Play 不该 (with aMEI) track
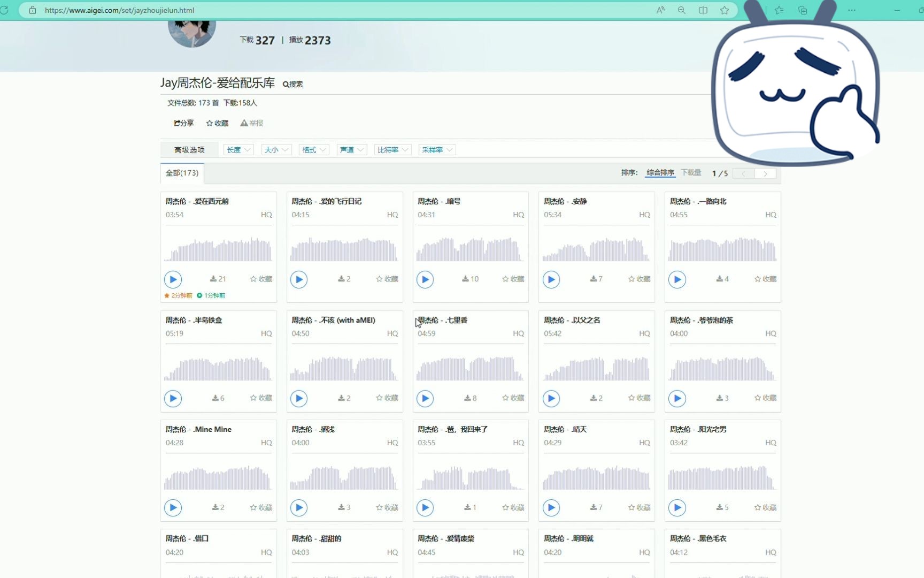Screen dimensions: 924x578 [x=299, y=398]
